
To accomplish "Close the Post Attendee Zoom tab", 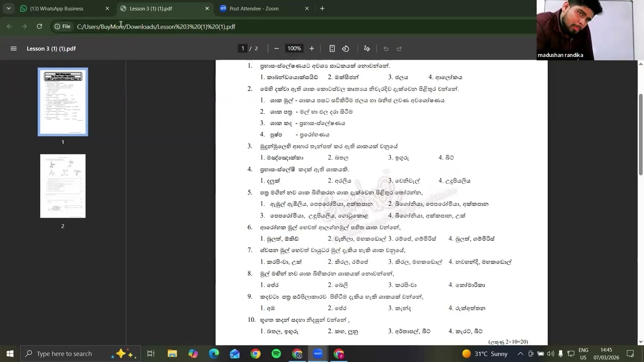I will (307, 9).
